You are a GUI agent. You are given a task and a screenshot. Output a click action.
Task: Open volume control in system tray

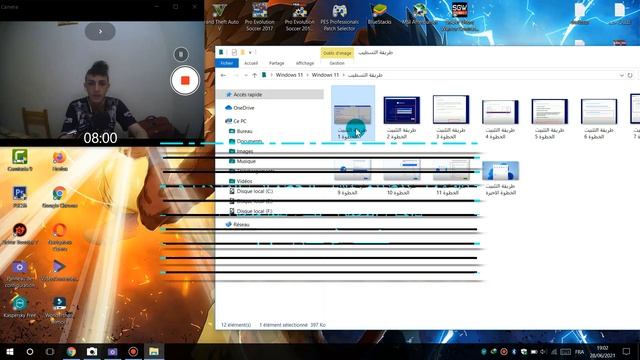point(543,351)
